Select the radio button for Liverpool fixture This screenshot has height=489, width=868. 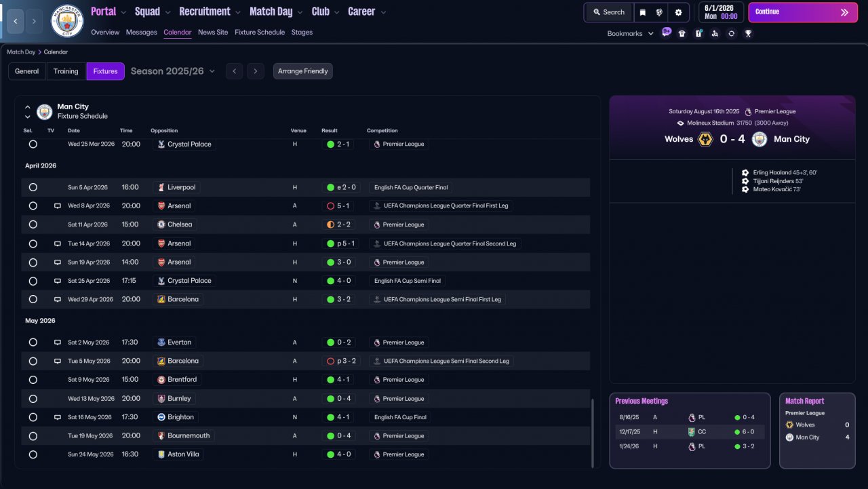click(x=33, y=187)
